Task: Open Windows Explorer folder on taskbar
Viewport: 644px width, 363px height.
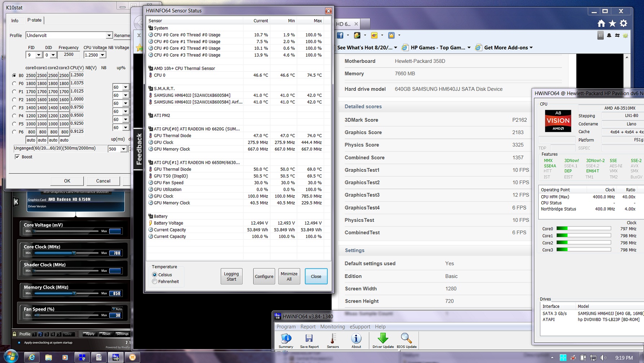Action: 48,357
